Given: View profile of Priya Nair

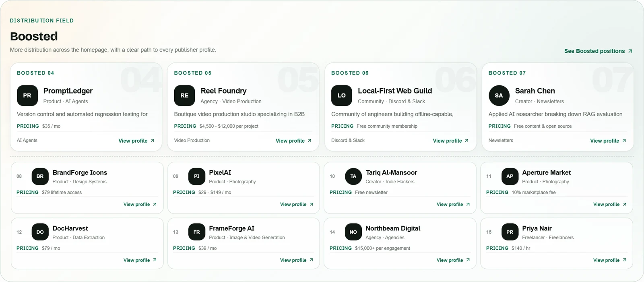Looking at the screenshot, I should 610,260.
